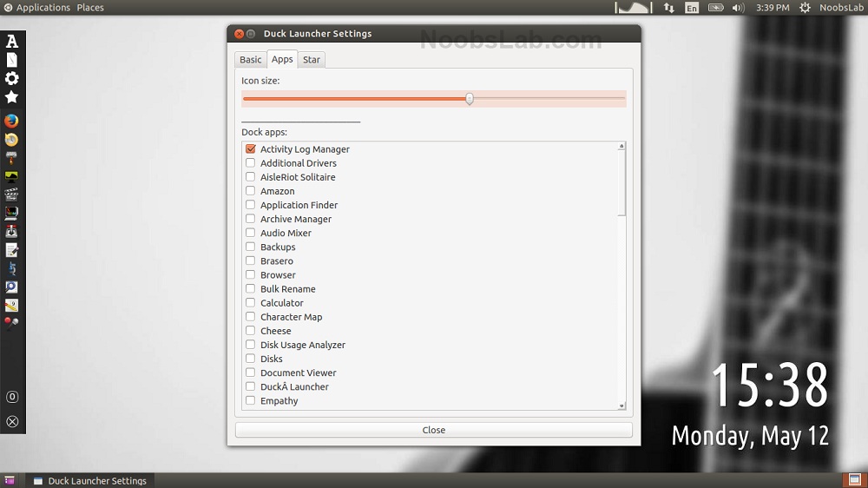Click the paint roller icon in the dock
This screenshot has width=868, height=488.
click(x=11, y=158)
